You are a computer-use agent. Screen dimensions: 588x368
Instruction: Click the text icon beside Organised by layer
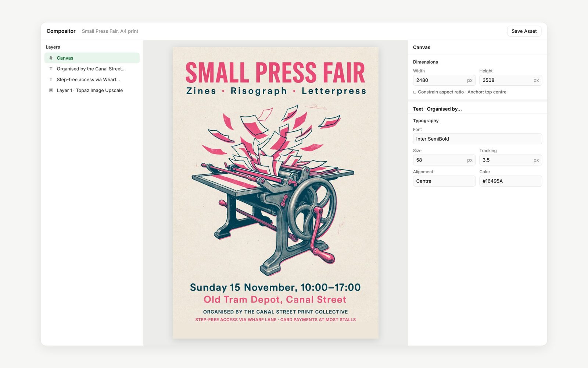(x=51, y=69)
